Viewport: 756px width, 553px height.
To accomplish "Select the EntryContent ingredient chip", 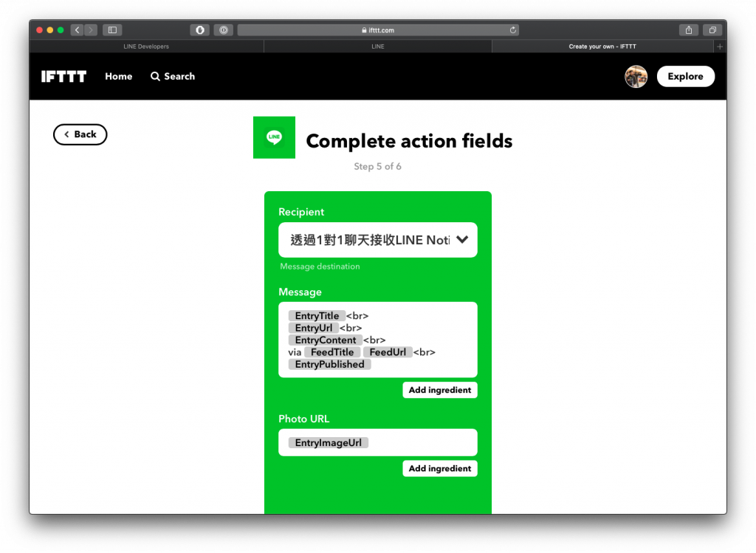I will 326,340.
